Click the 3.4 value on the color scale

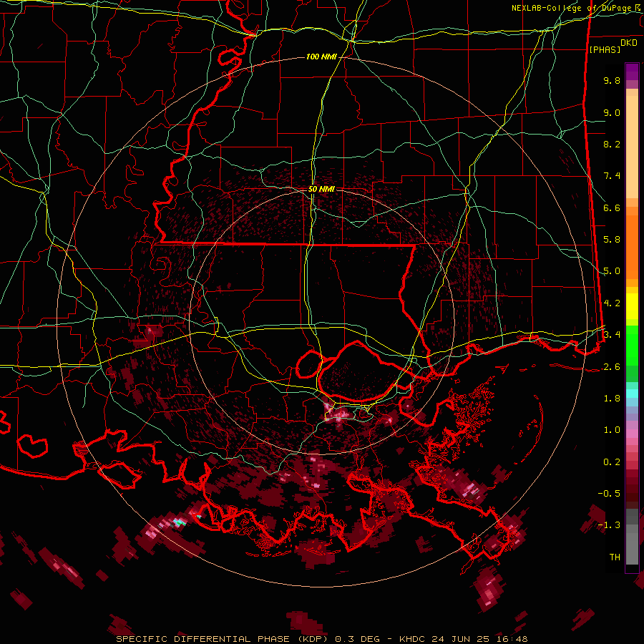(612, 335)
